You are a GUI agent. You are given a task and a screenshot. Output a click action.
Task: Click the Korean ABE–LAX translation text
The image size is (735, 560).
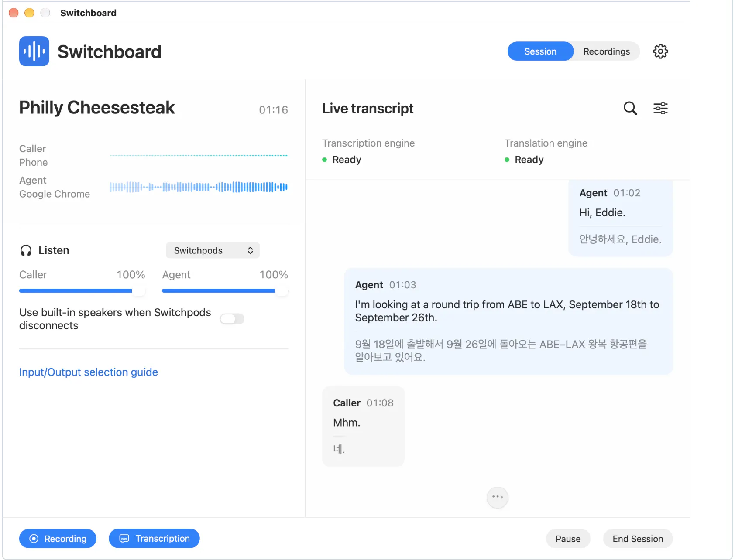[501, 351]
